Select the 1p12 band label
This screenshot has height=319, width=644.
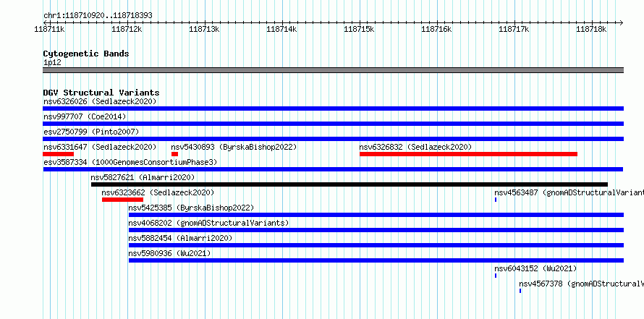pos(52,63)
